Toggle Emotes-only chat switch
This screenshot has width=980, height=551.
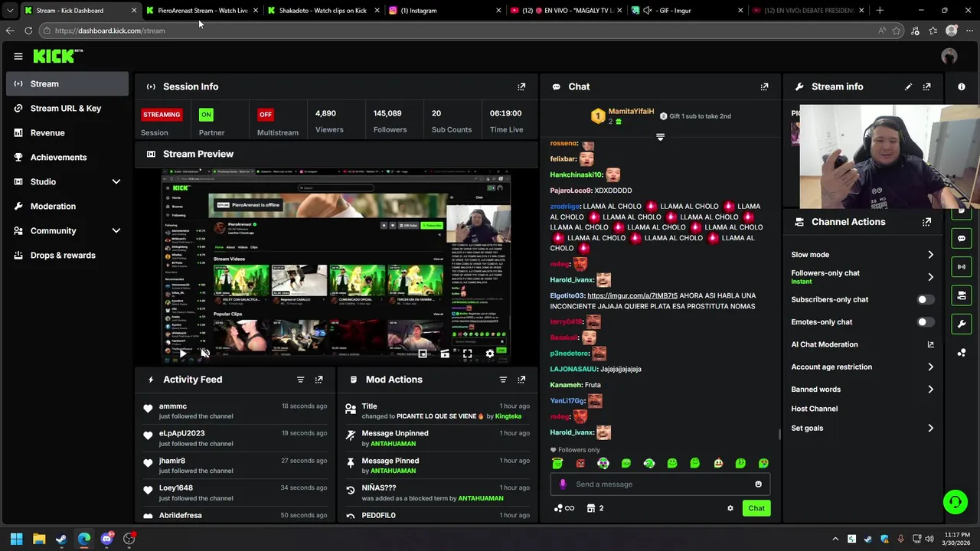926,322
